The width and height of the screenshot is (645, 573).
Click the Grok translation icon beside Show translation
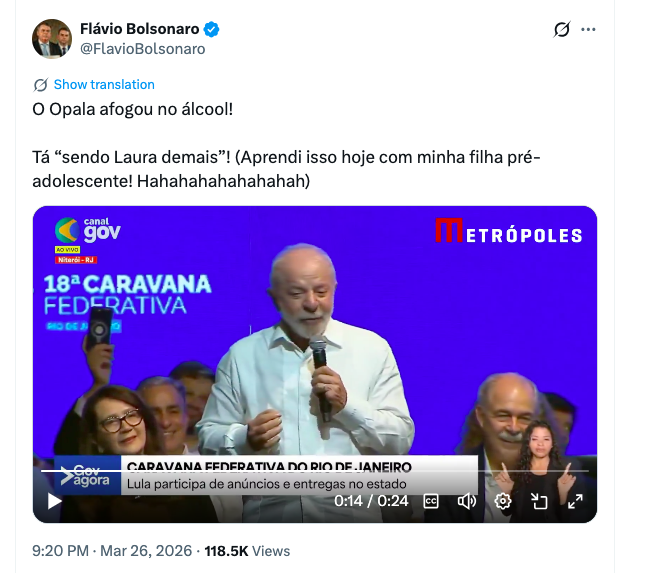coord(41,85)
